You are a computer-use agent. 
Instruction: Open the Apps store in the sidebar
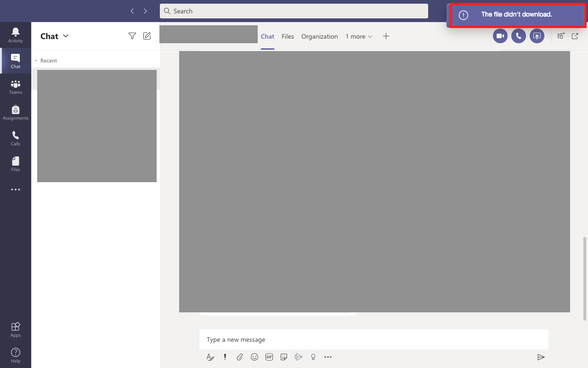[16, 329]
